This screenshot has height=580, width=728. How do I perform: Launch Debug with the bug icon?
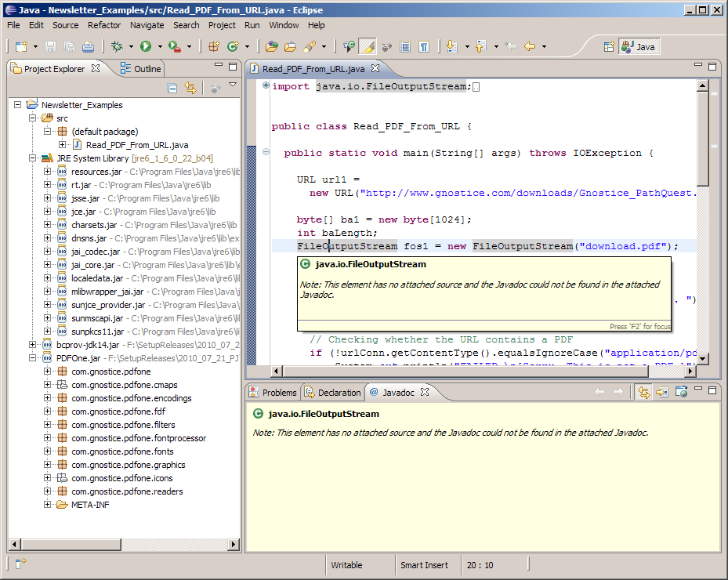coord(117,46)
